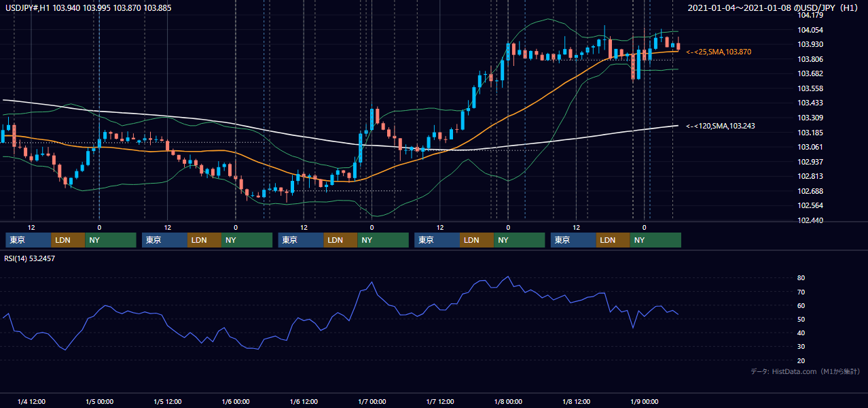Select the 1/9 00:00 time axis label
868x408 pixels.
tap(645, 401)
